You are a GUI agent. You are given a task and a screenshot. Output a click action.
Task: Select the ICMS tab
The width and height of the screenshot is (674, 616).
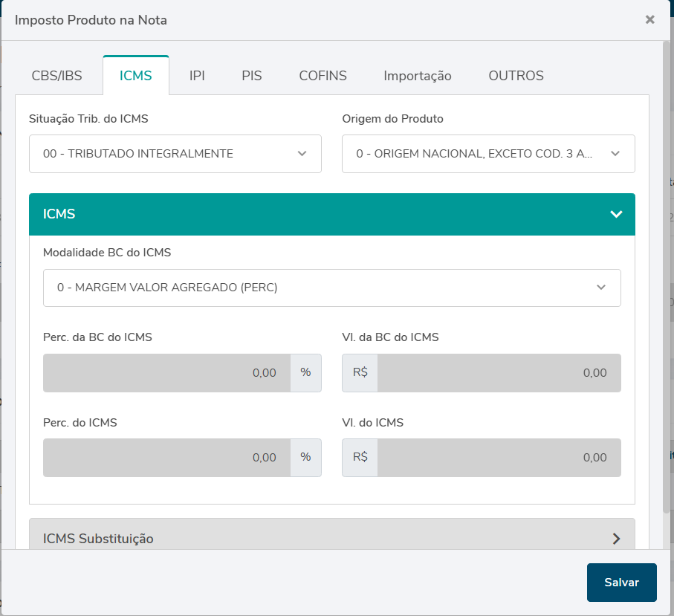[x=136, y=76]
